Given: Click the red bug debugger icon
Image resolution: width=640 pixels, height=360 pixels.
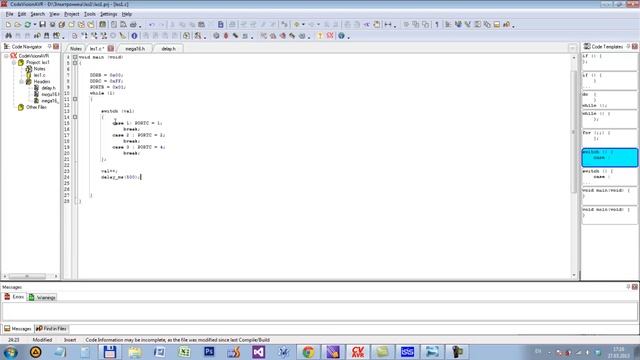Looking at the screenshot, I should 226,36.
